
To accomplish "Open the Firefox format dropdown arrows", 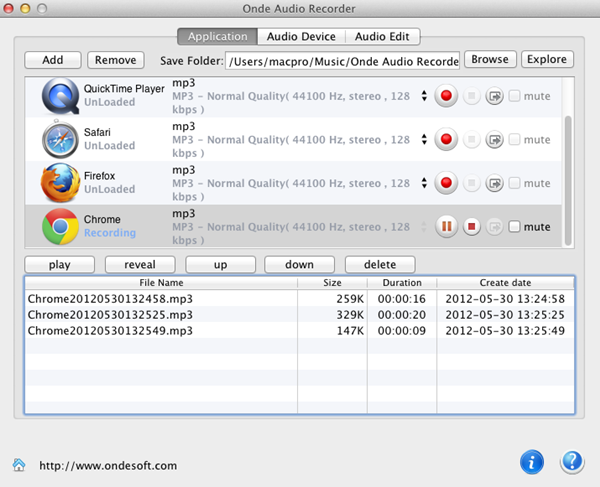I will click(x=424, y=183).
